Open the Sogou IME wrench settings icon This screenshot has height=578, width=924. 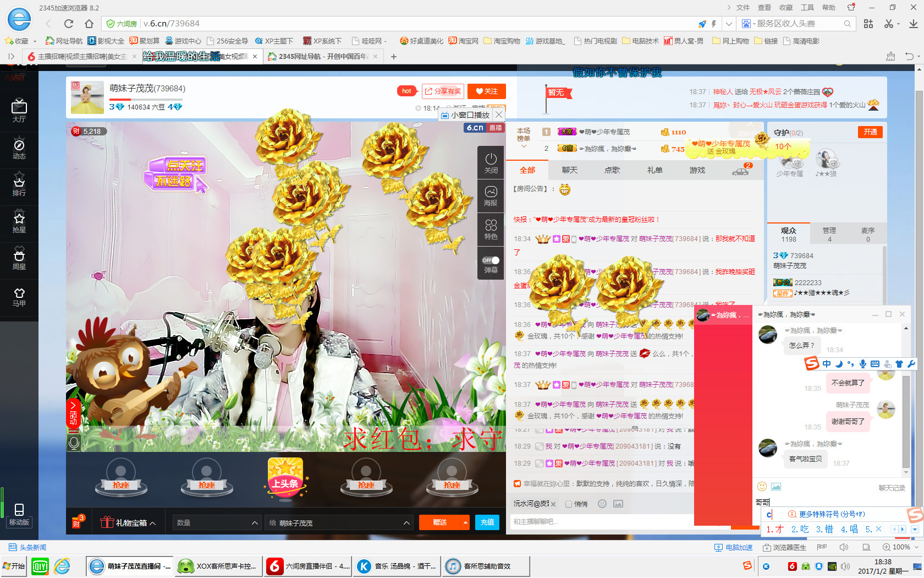pyautogui.click(x=911, y=364)
